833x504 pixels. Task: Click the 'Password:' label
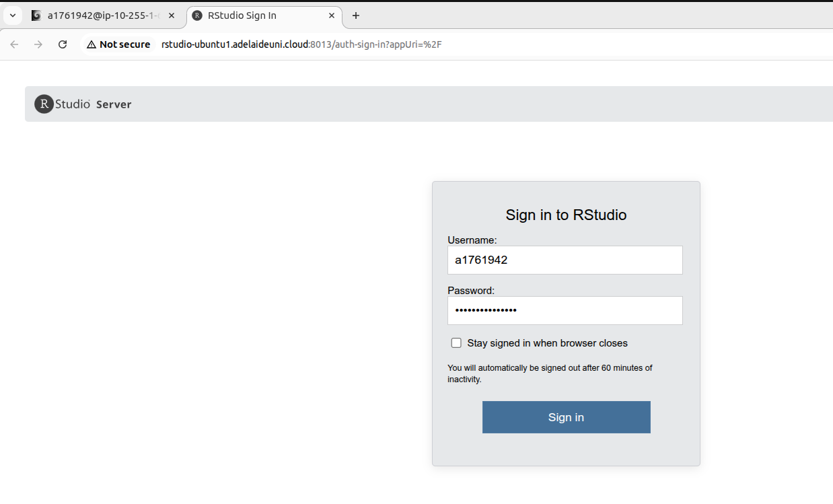(x=471, y=291)
